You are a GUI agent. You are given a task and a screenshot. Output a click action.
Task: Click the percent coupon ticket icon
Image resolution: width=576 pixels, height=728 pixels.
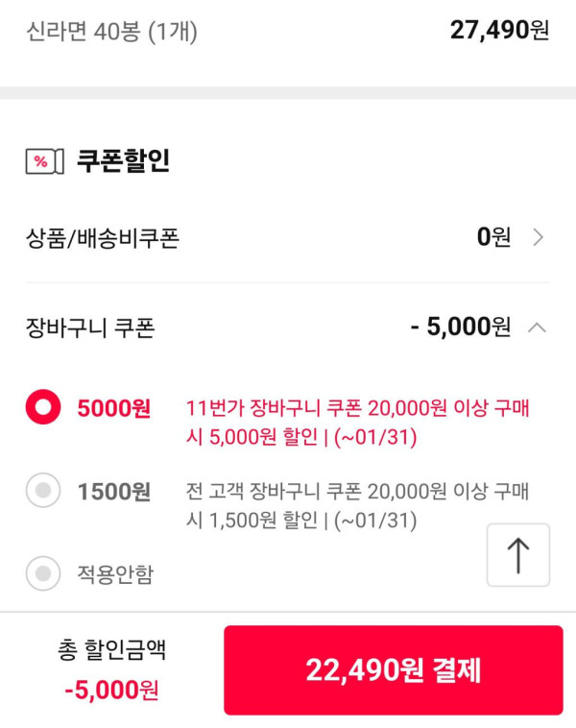(x=44, y=161)
